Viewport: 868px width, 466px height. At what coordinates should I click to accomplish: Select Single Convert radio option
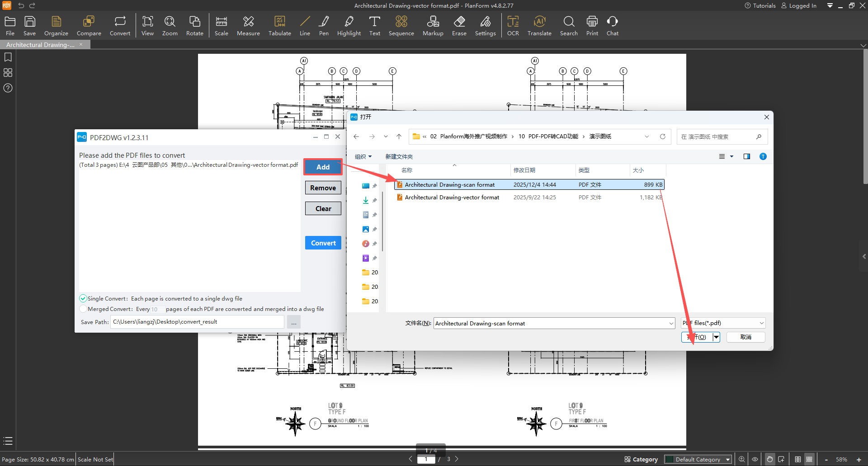click(83, 299)
